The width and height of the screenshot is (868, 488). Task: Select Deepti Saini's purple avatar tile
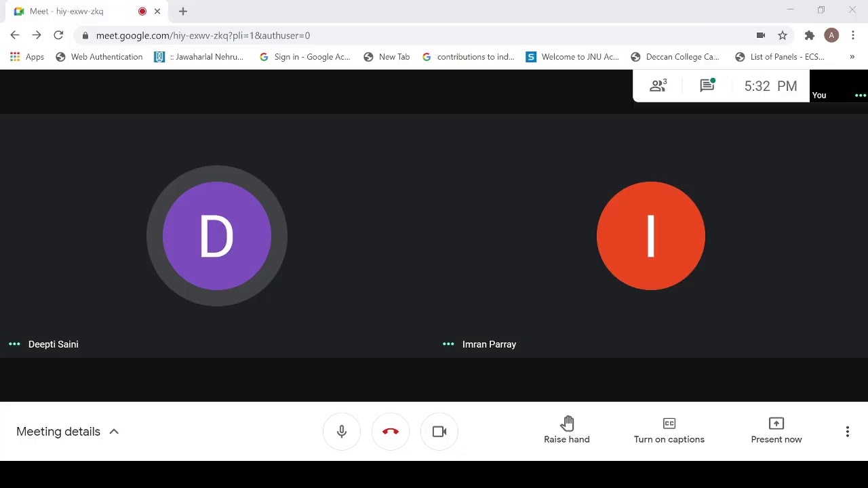click(217, 236)
